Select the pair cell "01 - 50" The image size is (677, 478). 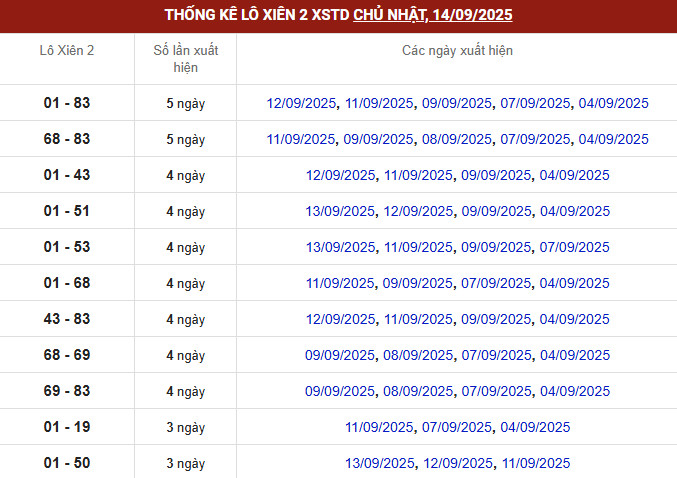(x=67, y=463)
